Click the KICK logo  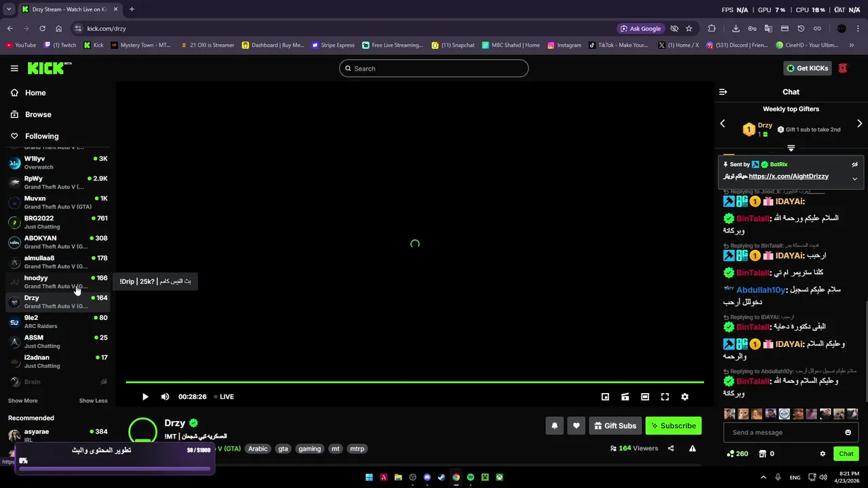tap(49, 68)
